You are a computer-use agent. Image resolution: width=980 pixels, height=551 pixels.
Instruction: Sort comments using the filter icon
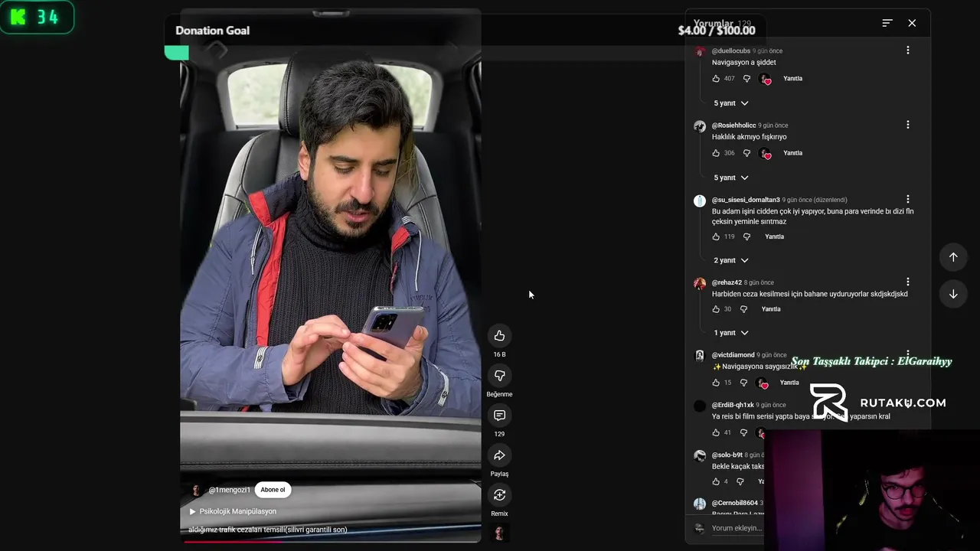coord(887,23)
